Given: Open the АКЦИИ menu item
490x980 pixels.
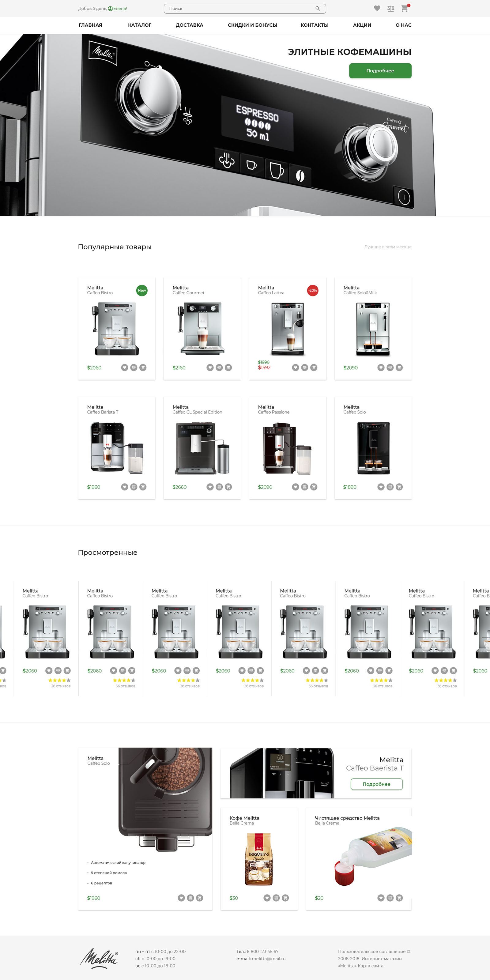Looking at the screenshot, I should (362, 25).
